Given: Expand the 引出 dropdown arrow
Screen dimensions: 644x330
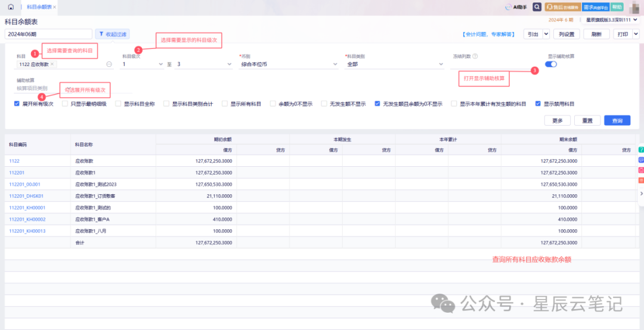Looking at the screenshot, I should 546,35.
